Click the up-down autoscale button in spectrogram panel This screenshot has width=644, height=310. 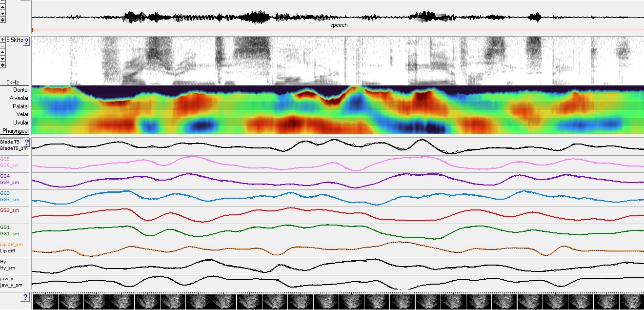click(x=3, y=65)
